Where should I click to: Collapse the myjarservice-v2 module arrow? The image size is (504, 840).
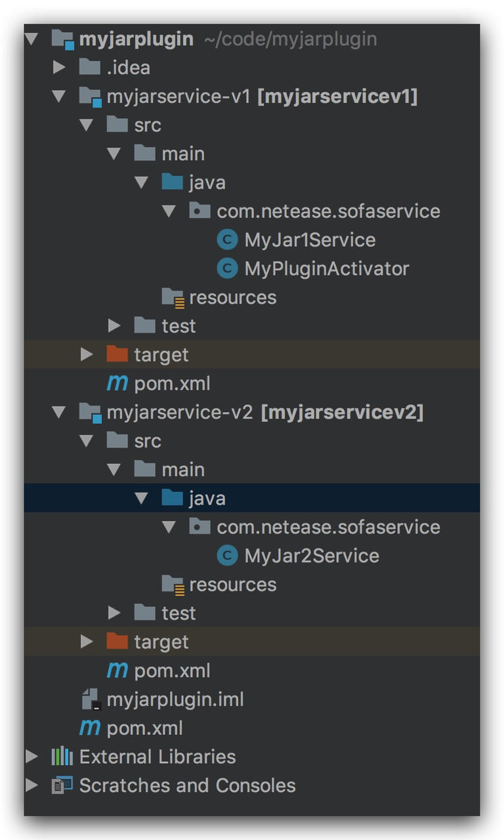pyautogui.click(x=58, y=412)
